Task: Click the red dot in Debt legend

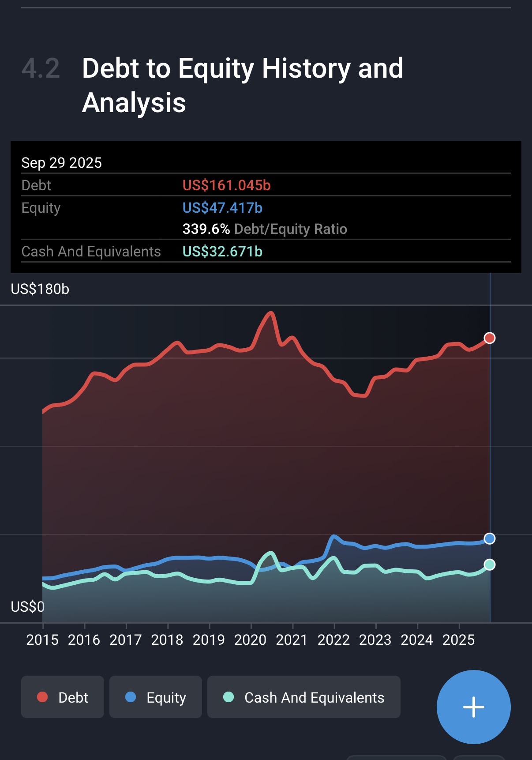Action: coord(42,697)
